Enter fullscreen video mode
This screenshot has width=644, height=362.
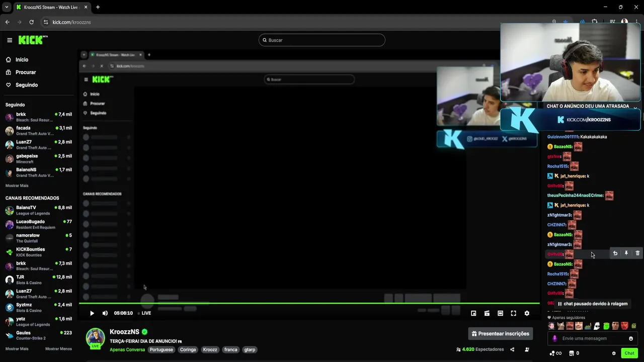click(x=514, y=313)
